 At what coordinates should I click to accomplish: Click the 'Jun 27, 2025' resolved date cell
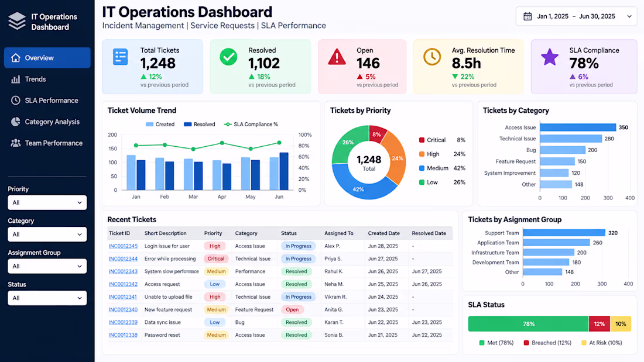(427, 271)
